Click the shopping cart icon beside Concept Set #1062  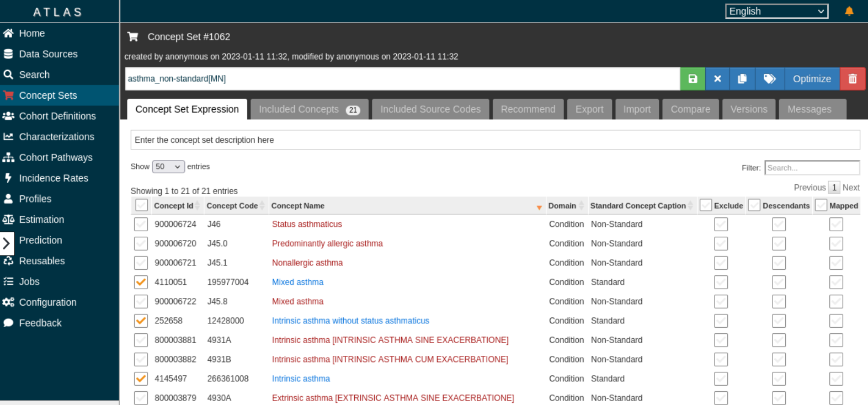pyautogui.click(x=133, y=37)
